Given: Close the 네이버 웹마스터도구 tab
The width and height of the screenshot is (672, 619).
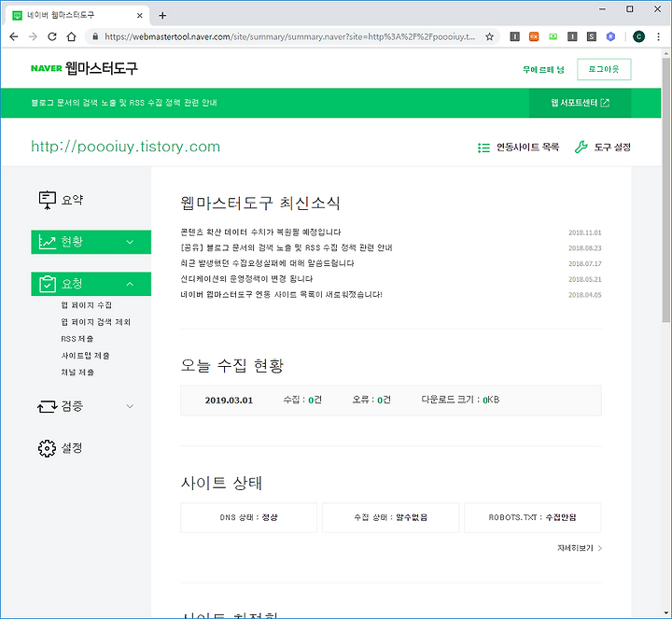Looking at the screenshot, I should click(140, 16).
